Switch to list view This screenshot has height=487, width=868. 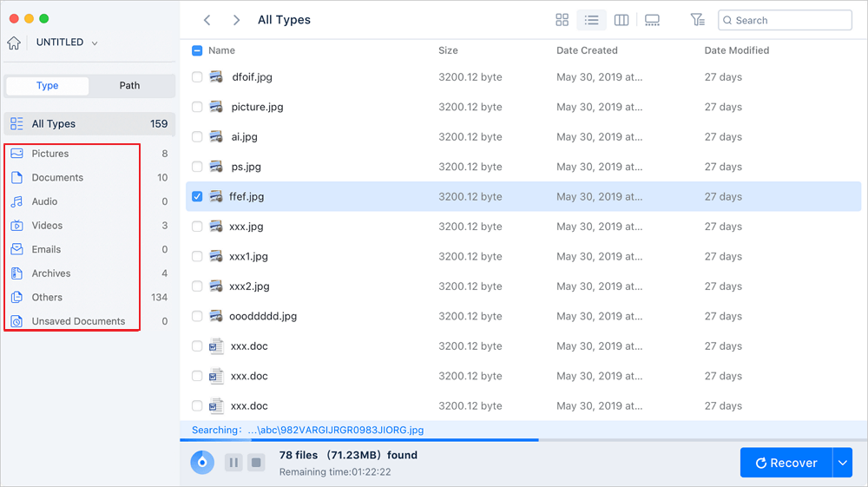(592, 20)
